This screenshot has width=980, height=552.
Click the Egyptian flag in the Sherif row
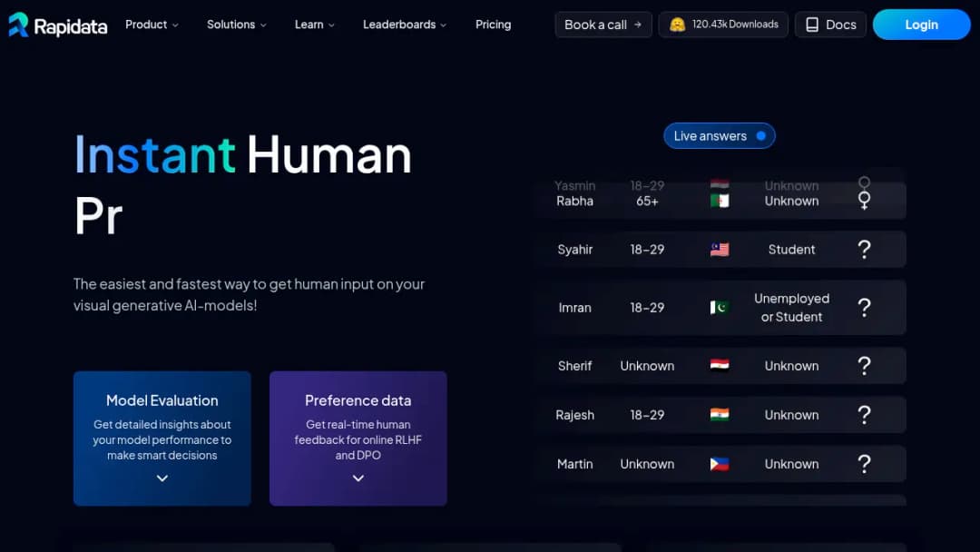tap(720, 365)
